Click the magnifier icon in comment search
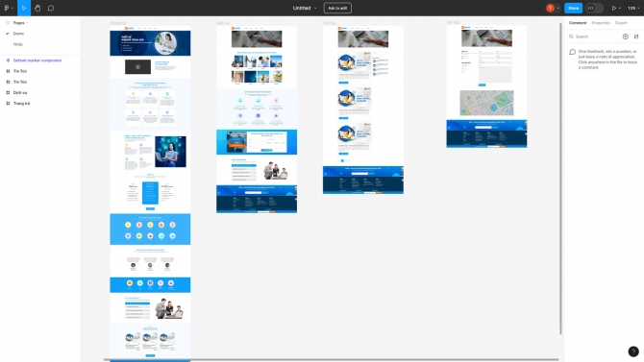The image size is (644, 362). [571, 36]
